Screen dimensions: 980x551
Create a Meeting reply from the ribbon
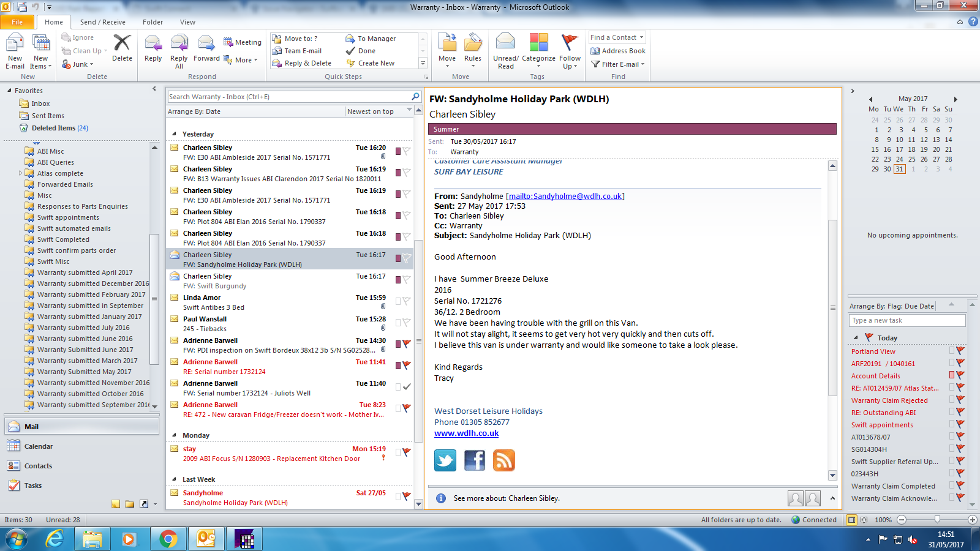tap(243, 42)
